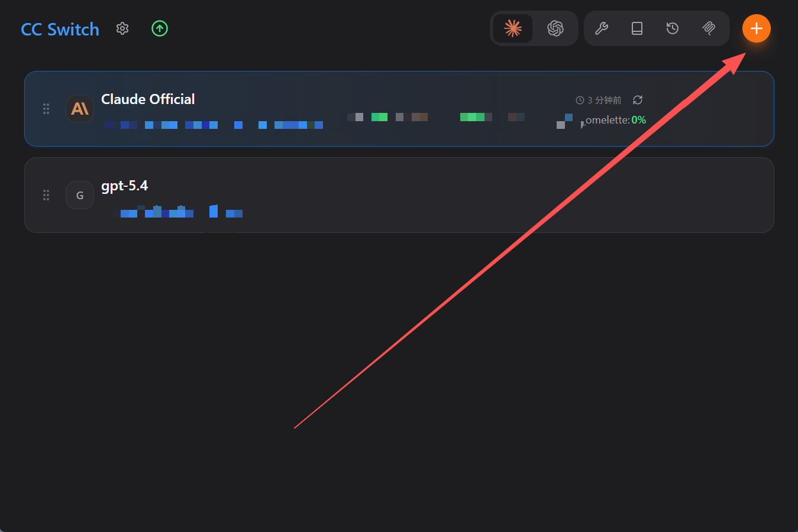798x532 pixels.
Task: Switch to the OpenAI Codex app tab
Action: pyautogui.click(x=555, y=28)
